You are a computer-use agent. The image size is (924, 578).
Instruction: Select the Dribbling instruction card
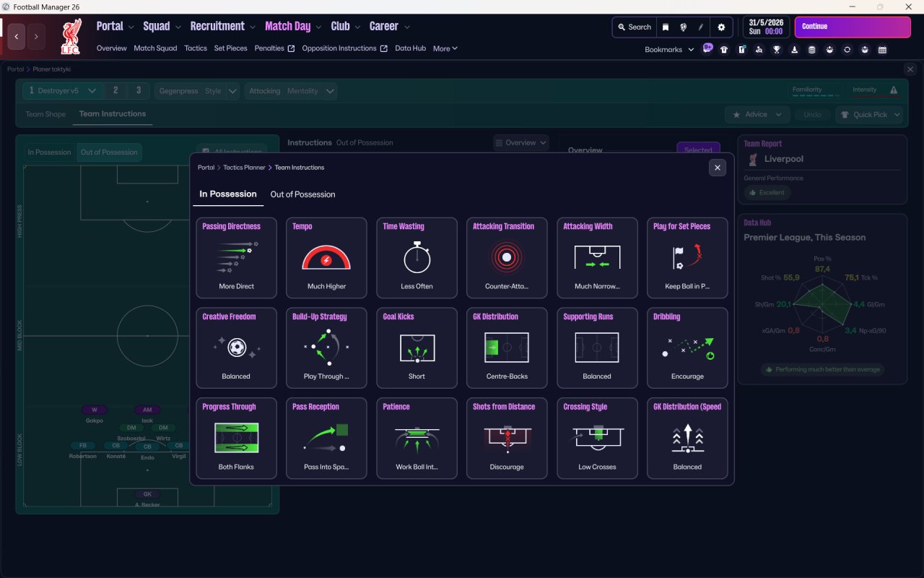pos(687,348)
